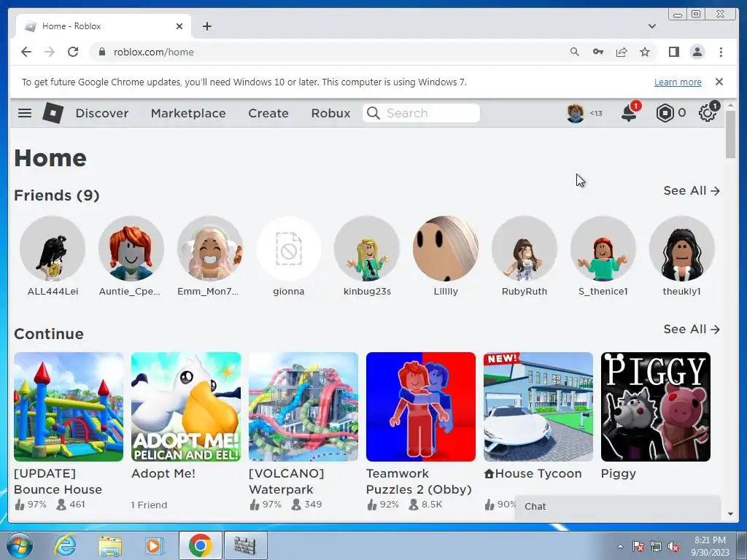The image size is (747, 560).
Task: Open friend ALL444Lei's avatar
Action: coord(53,249)
